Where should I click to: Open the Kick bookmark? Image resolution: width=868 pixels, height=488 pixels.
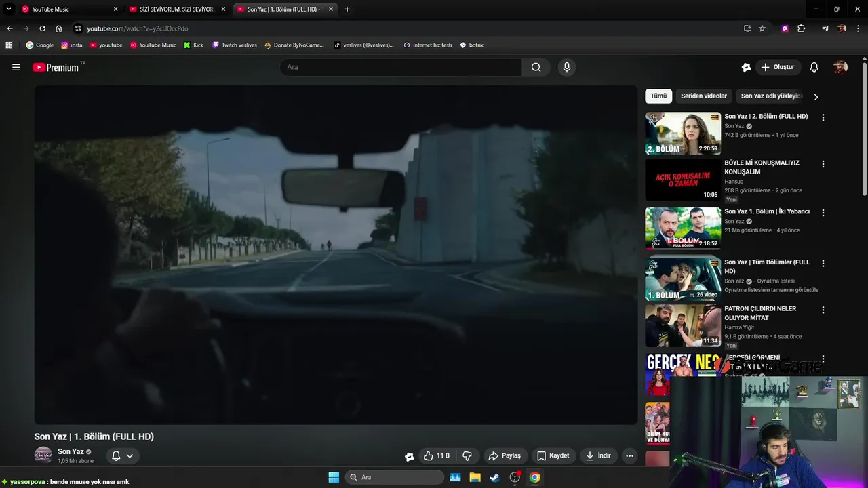193,45
